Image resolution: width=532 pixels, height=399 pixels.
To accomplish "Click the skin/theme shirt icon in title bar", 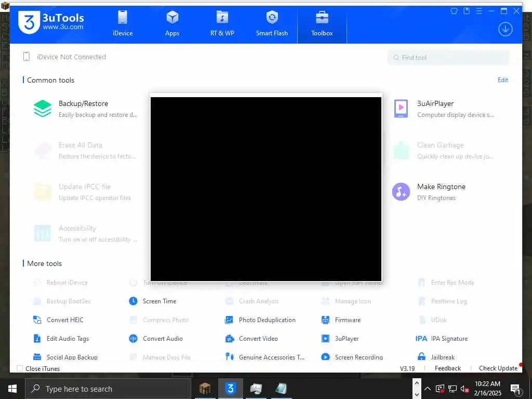I will [x=454, y=11].
